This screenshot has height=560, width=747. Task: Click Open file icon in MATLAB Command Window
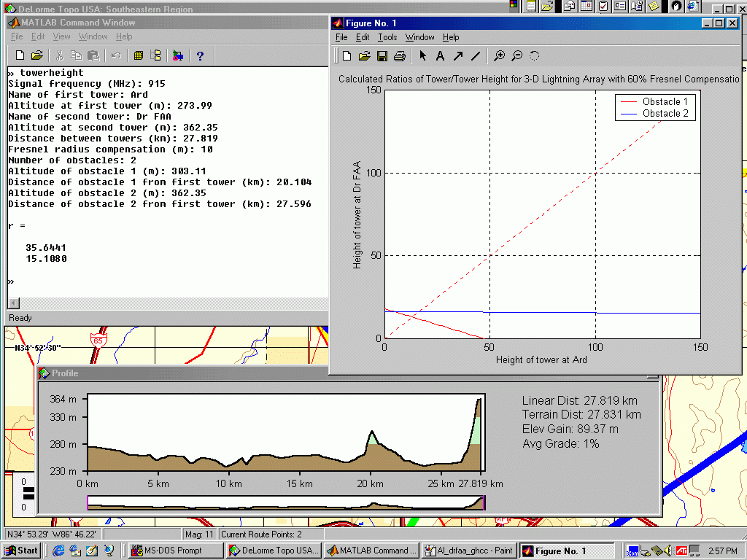37,55
